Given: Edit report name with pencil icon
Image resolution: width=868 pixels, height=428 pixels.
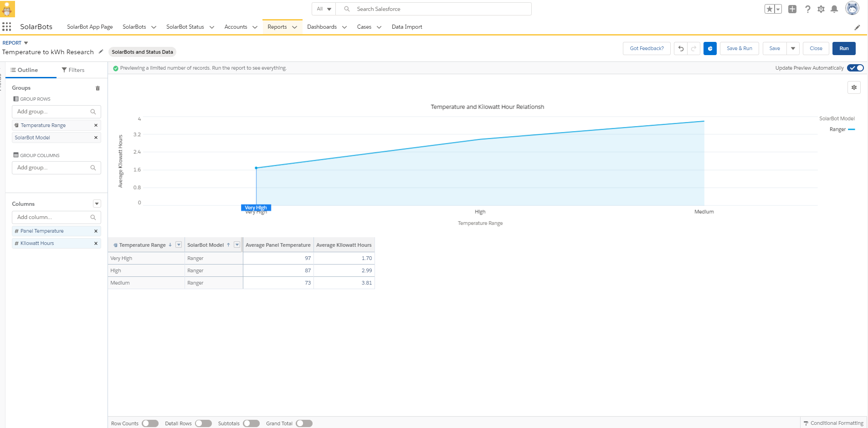Looking at the screenshot, I should (101, 52).
